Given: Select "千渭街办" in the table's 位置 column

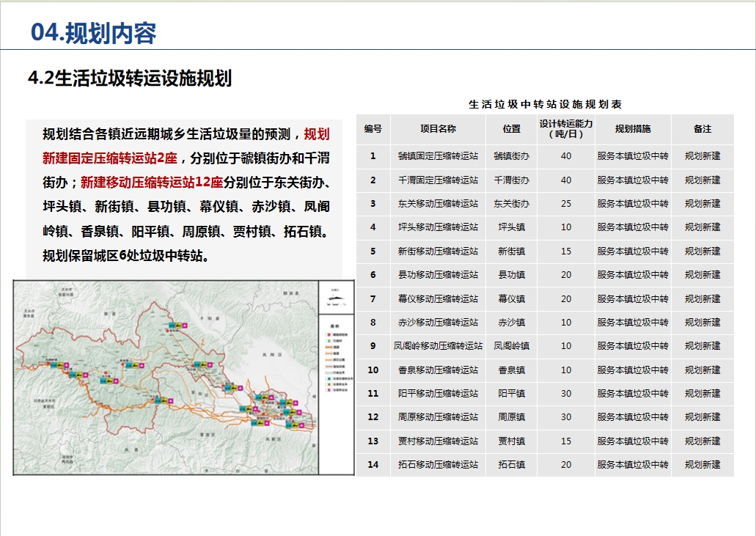Looking at the screenshot, I should pos(512,180).
